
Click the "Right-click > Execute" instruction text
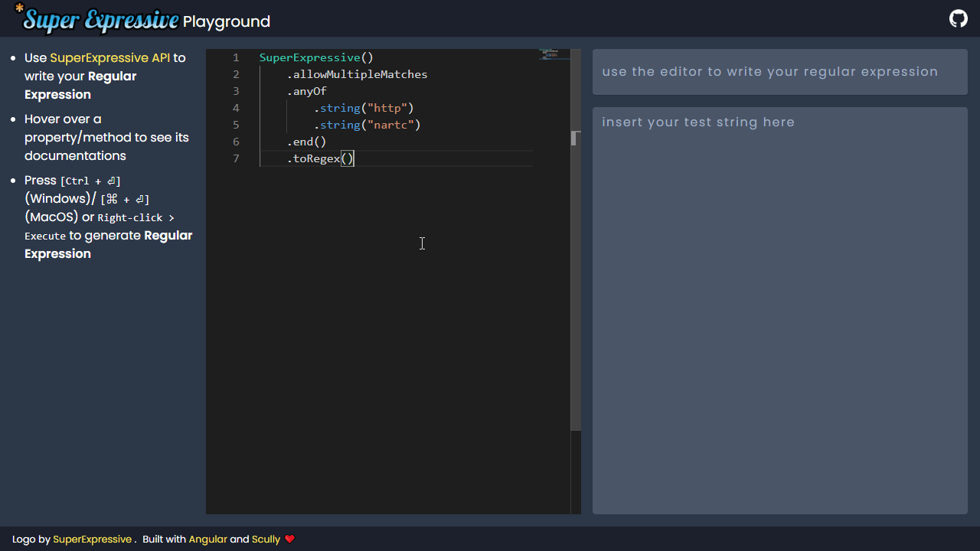coord(100,227)
